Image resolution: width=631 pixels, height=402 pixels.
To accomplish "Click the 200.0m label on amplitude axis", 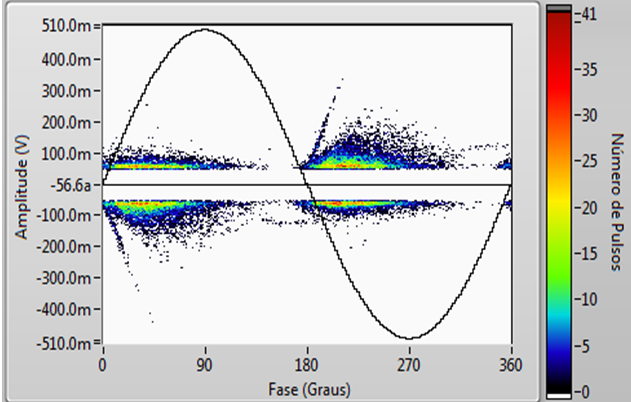I will [67, 121].
